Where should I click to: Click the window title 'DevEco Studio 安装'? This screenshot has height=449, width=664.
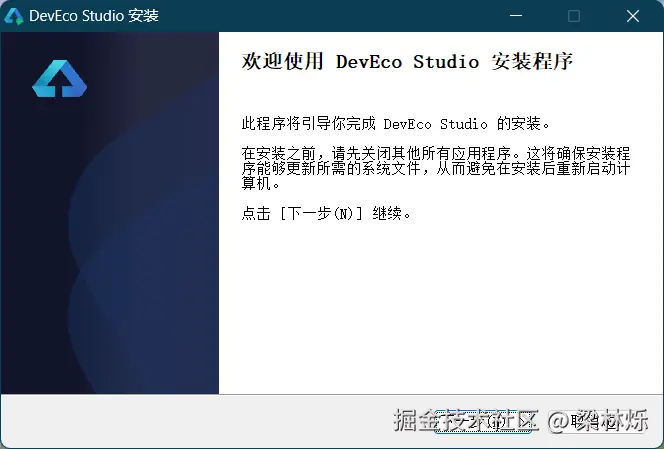click(x=94, y=16)
